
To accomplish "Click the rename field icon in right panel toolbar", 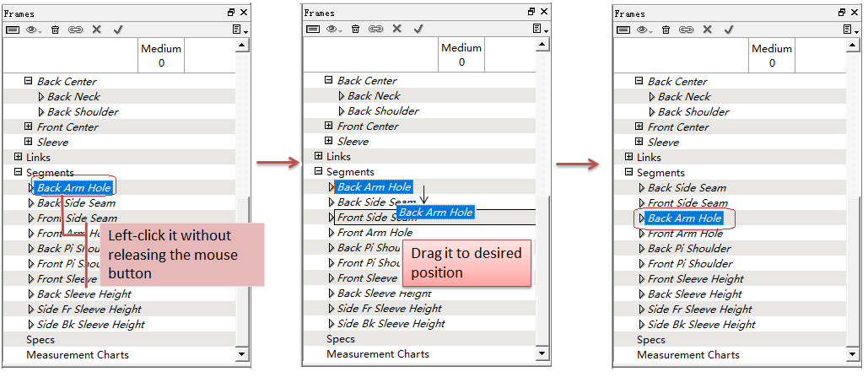I will click(x=623, y=30).
